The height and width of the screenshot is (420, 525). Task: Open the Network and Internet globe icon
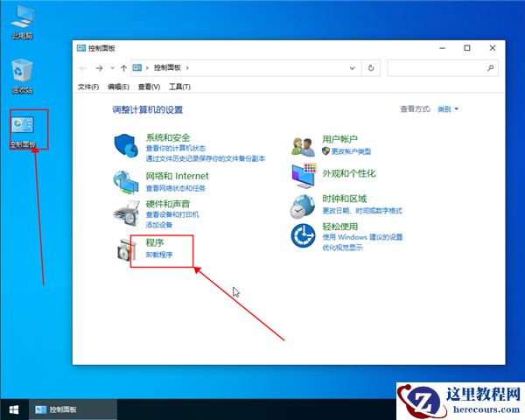126,182
